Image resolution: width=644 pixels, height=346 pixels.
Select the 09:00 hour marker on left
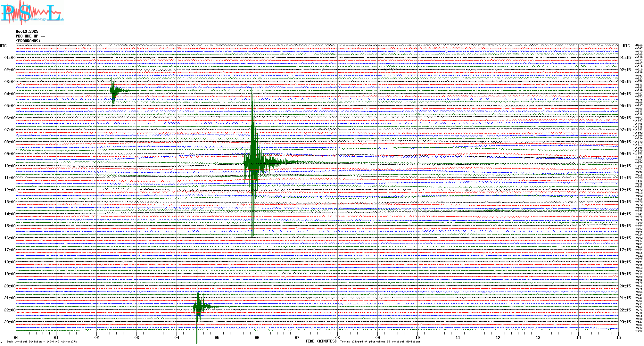[10, 154]
